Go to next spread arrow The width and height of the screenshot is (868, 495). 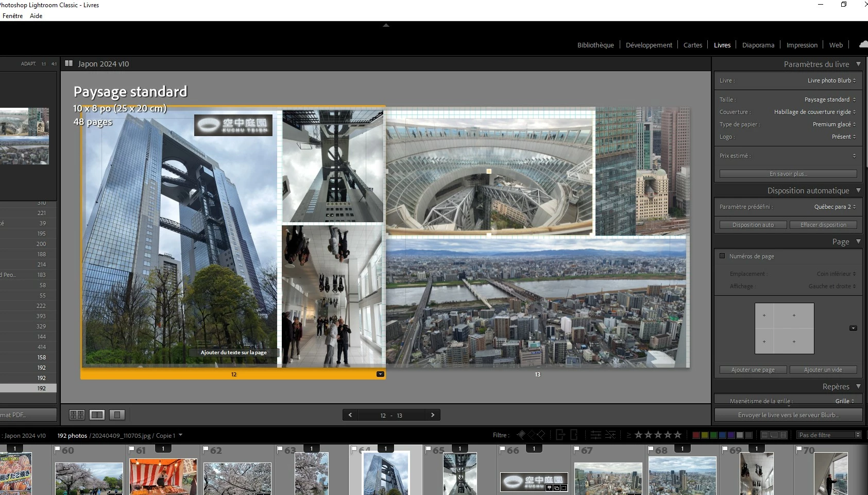(x=433, y=415)
